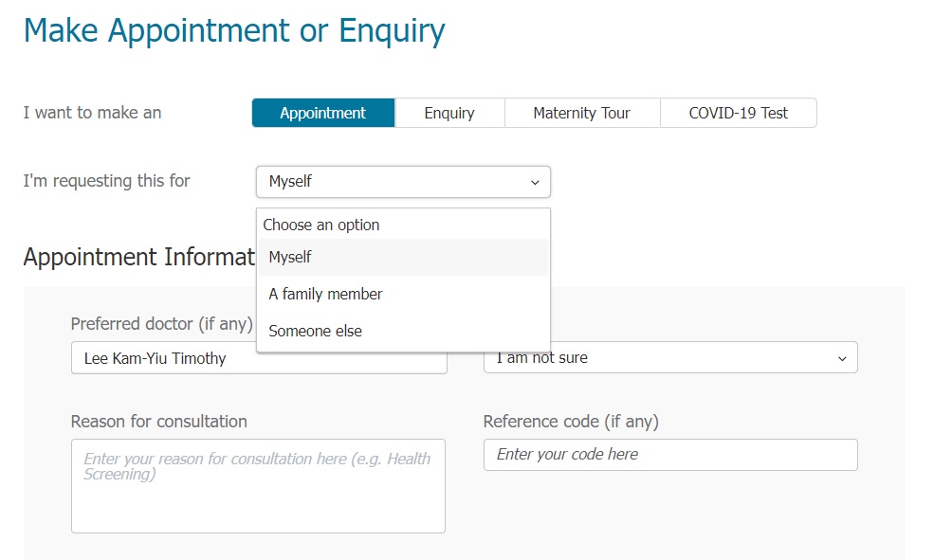Choose 'A family member' from the list
This screenshot has height=560, width=952.
(x=325, y=294)
